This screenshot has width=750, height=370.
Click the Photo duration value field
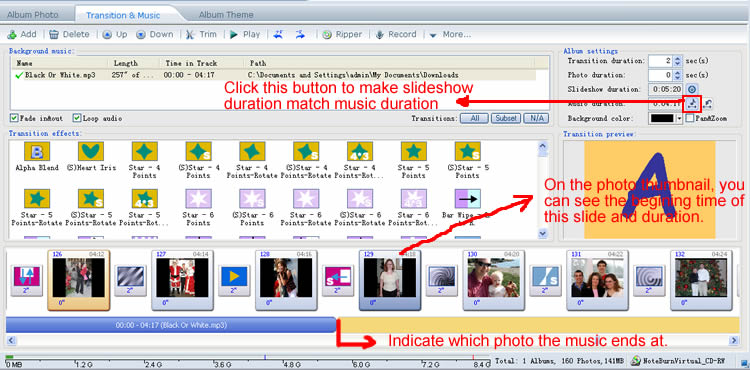point(661,76)
